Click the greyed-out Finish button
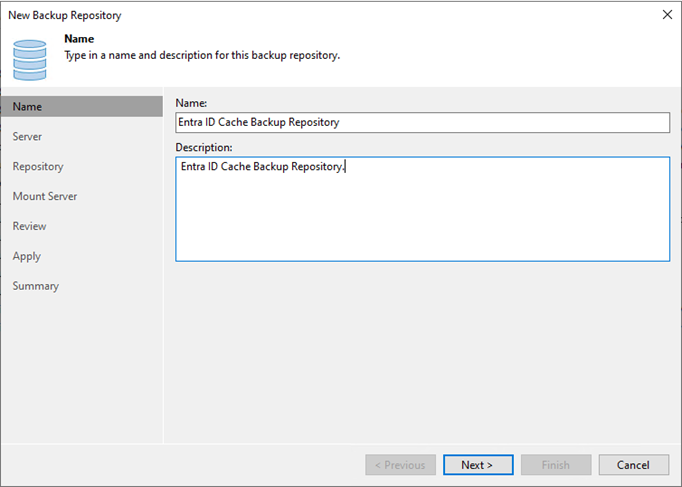The image size is (682, 487). (556, 465)
